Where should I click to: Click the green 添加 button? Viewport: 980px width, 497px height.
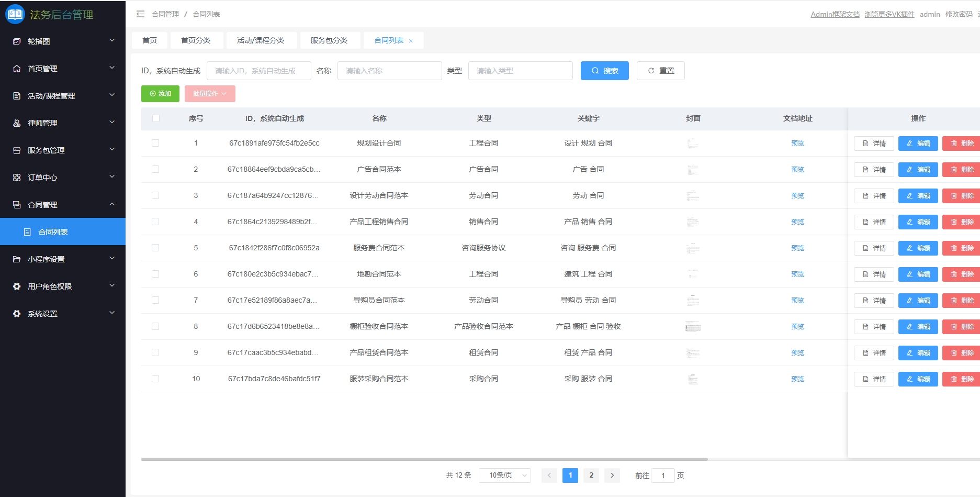pos(160,94)
